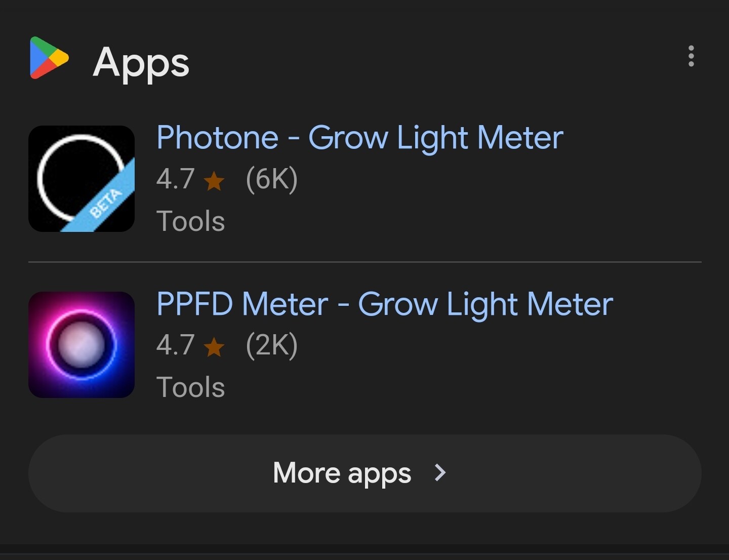Screen dimensions: 729x560
Task: Click the (6K) review count for Photone
Action: pos(272,179)
